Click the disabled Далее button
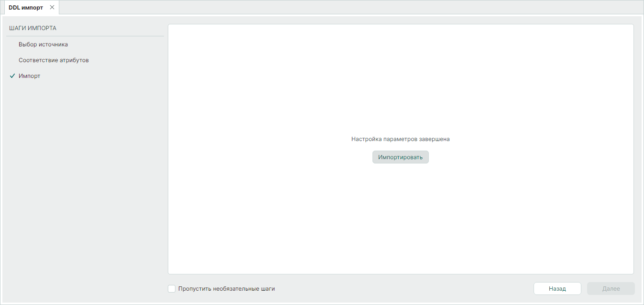 611,289
